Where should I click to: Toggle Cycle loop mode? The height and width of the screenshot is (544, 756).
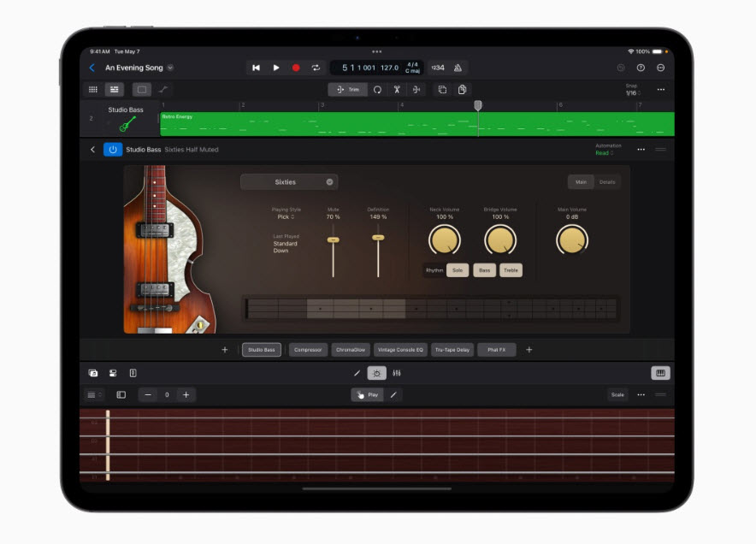pyautogui.click(x=316, y=68)
